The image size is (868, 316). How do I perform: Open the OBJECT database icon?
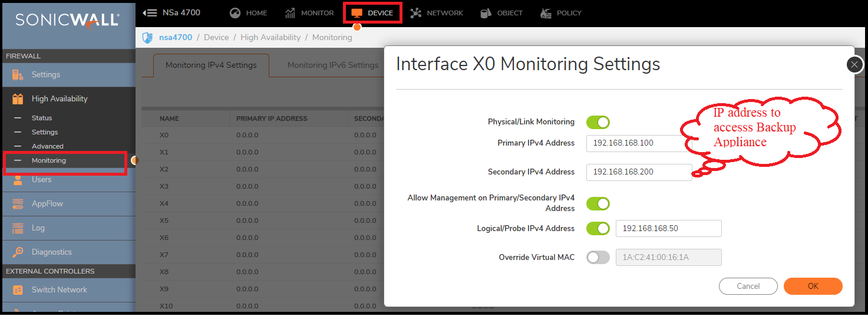(x=486, y=13)
